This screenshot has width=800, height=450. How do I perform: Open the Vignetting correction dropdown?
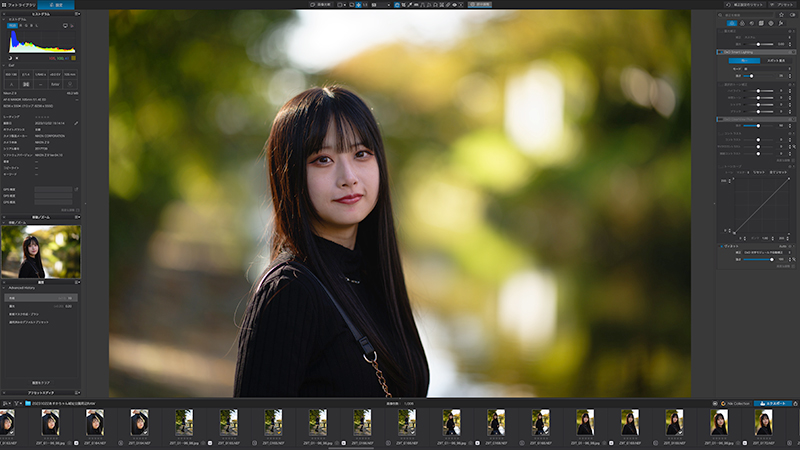[767, 253]
